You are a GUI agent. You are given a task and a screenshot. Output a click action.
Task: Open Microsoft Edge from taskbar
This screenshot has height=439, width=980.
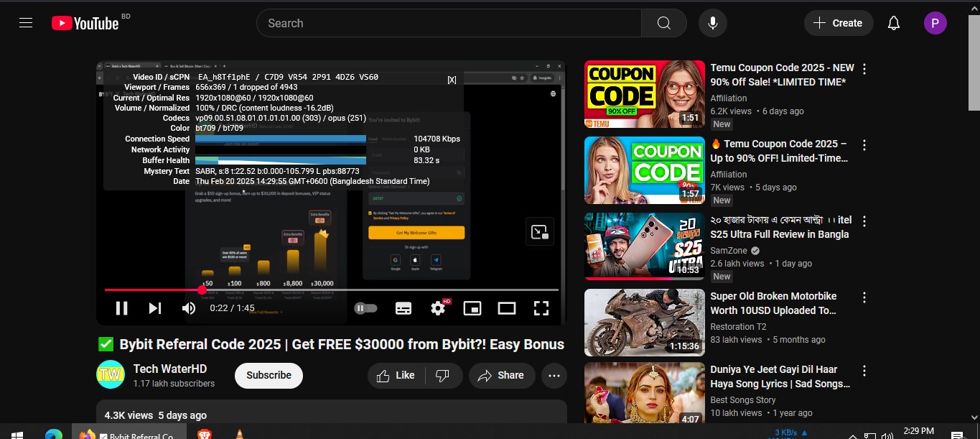(54, 434)
